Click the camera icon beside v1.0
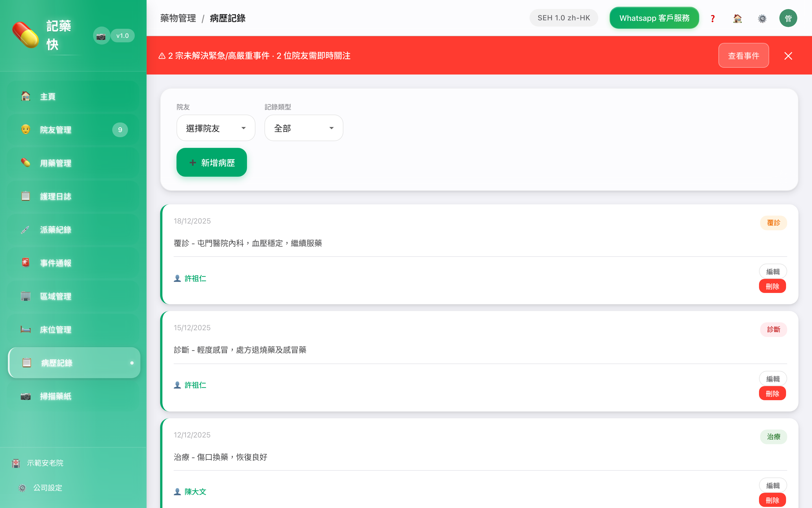812x508 pixels. point(101,36)
